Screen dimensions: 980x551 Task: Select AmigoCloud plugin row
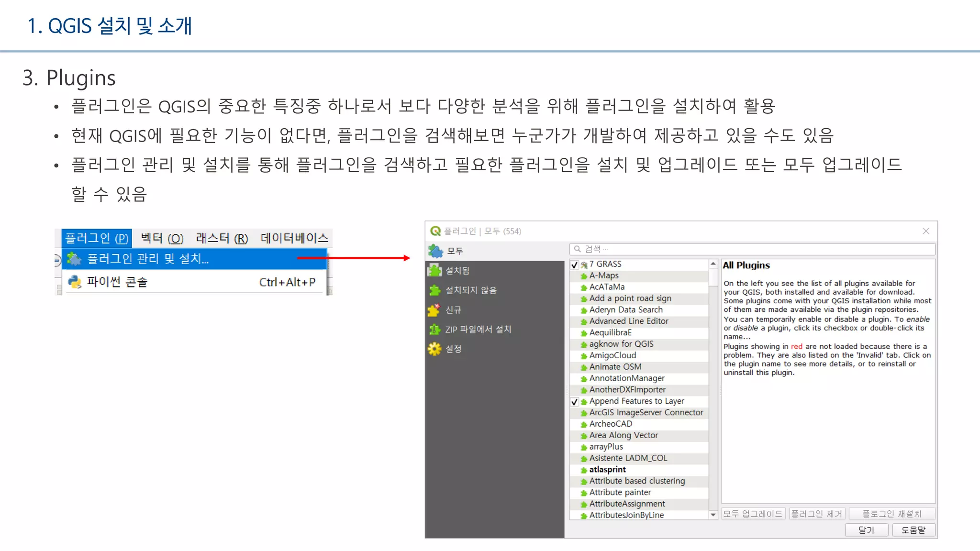click(639, 356)
